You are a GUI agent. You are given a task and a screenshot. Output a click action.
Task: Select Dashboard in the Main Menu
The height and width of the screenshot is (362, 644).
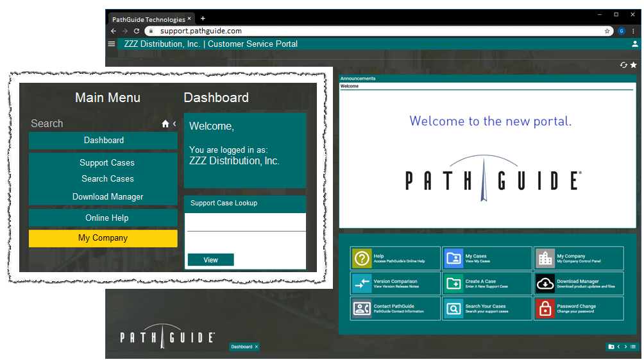point(103,141)
